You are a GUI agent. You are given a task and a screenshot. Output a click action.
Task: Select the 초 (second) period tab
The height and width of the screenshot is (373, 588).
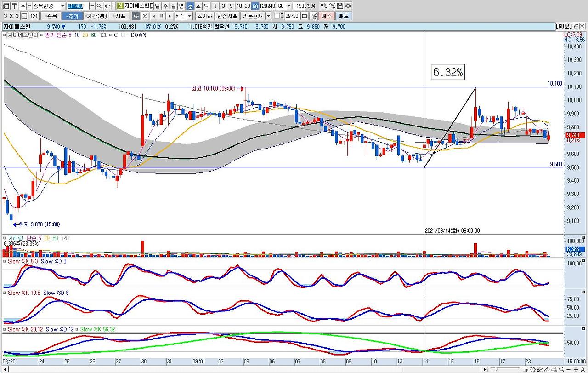198,6
